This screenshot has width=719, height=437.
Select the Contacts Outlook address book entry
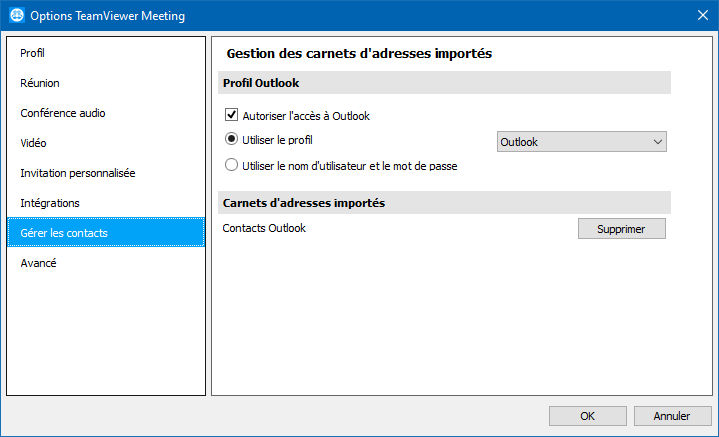[x=264, y=228]
